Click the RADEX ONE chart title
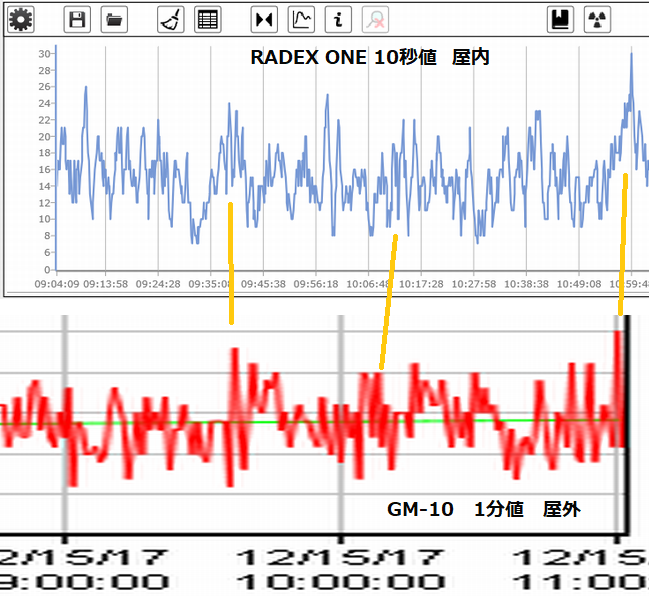This screenshot has height=596, width=649. click(x=370, y=57)
